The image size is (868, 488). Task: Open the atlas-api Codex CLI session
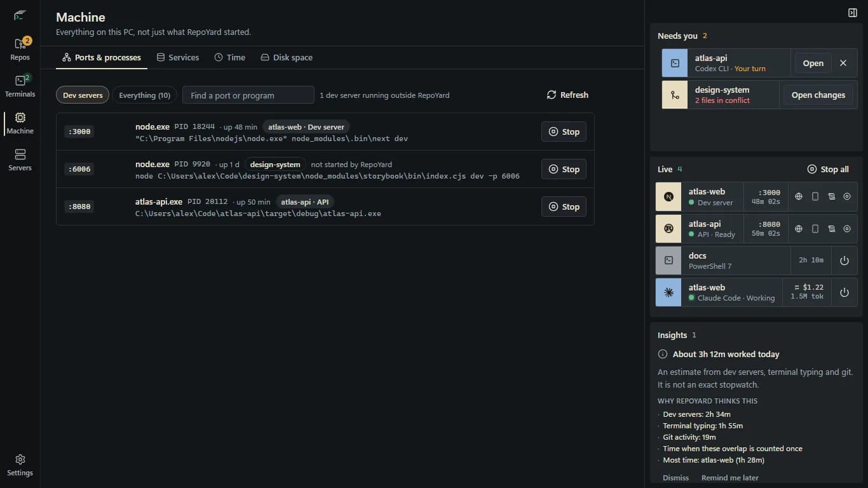point(813,64)
